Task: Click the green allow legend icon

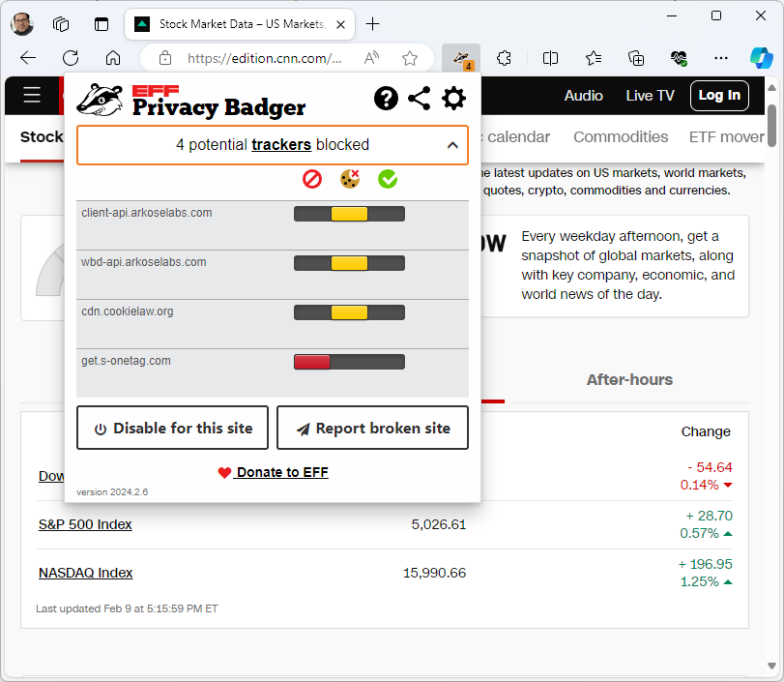Action: 388,179
